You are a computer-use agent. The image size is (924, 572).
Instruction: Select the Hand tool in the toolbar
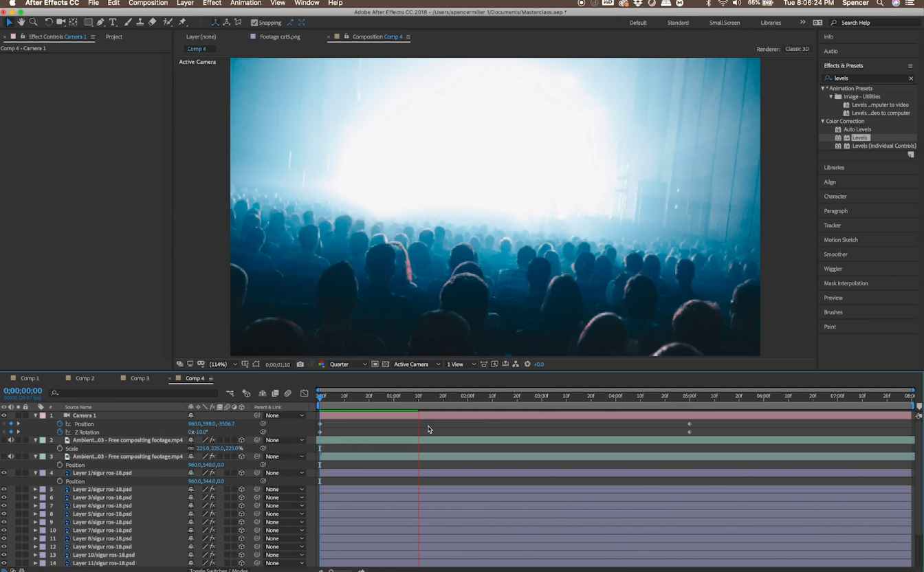click(x=21, y=23)
